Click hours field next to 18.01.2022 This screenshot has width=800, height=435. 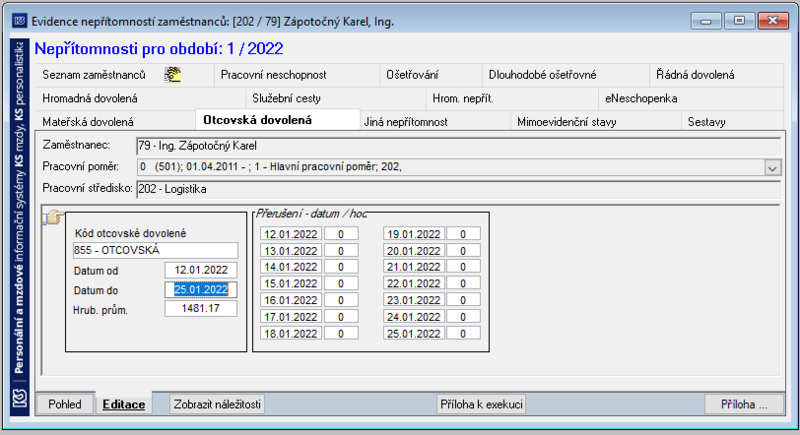click(x=341, y=334)
